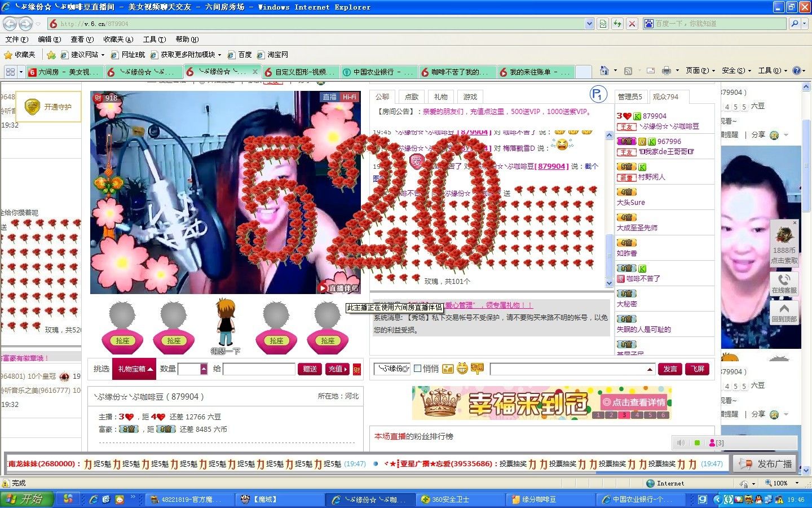Expand the 礼物宝箱 gift box
Screen dimensions: 812x508
[x=134, y=369]
